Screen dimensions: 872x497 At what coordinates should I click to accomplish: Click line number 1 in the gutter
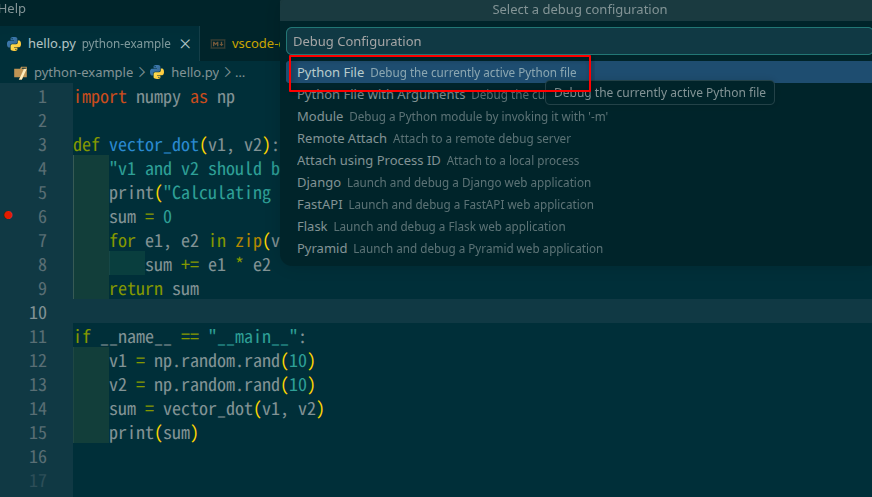pos(42,97)
